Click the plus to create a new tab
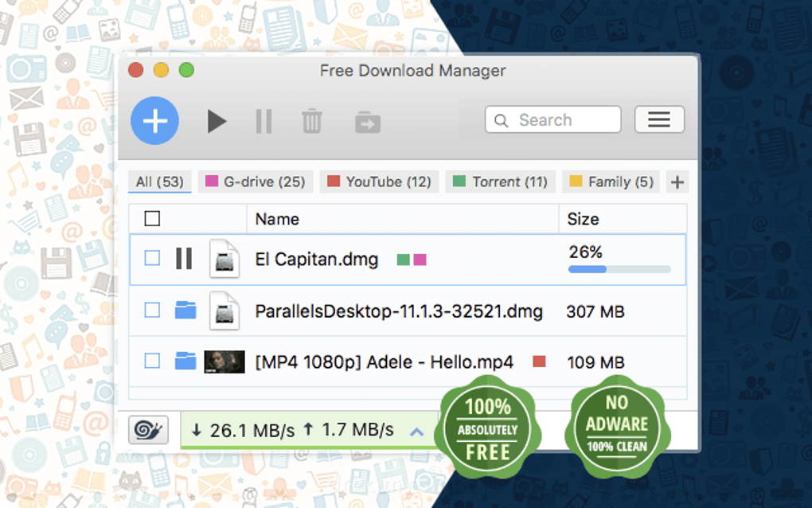Screen dimensions: 812x508 click(677, 182)
